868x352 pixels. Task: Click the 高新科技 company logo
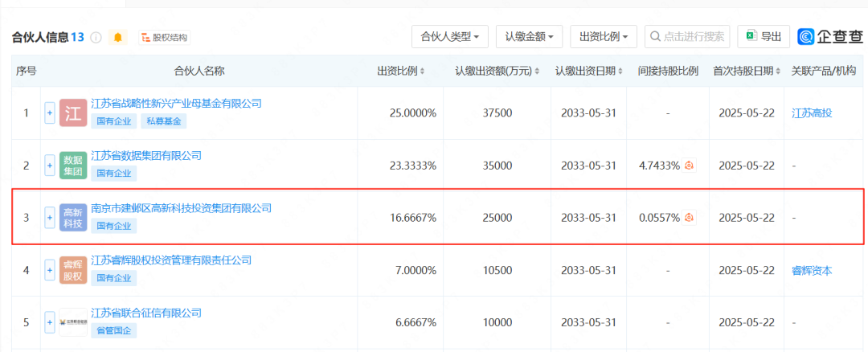click(73, 218)
